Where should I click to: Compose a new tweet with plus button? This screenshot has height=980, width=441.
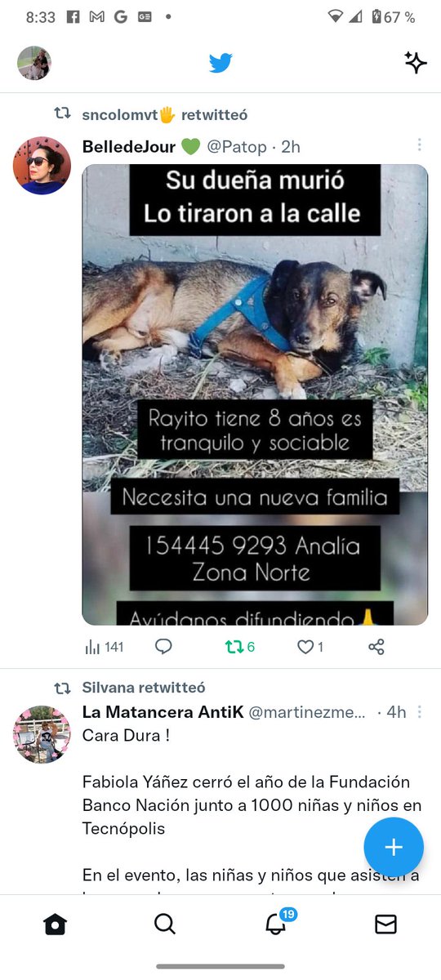[x=394, y=847]
